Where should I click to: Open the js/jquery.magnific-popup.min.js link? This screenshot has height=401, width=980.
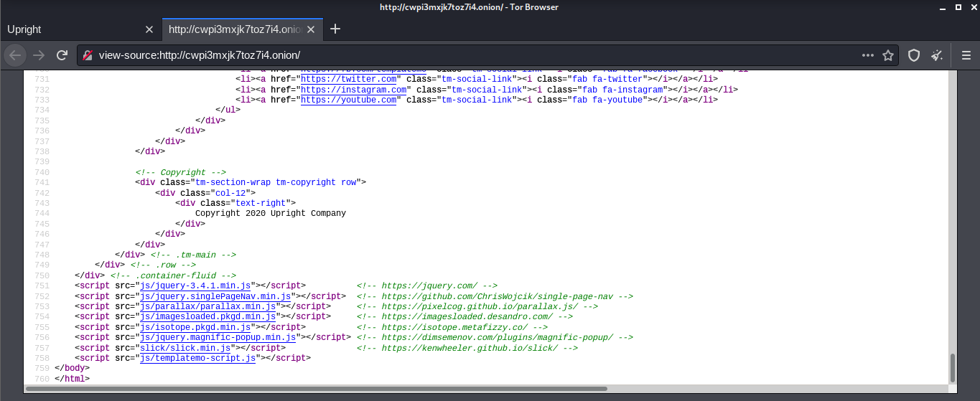tap(218, 337)
